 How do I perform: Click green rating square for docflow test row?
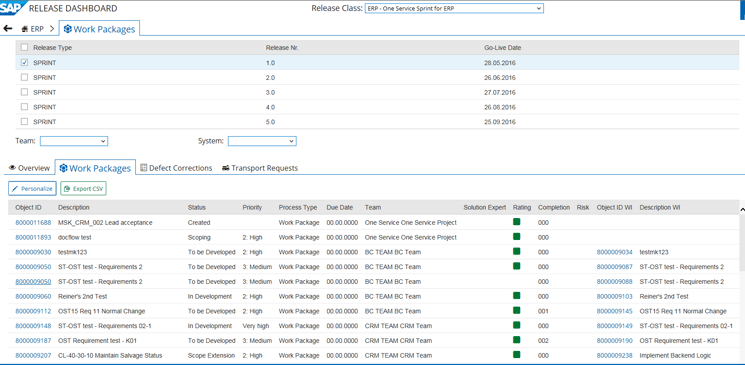516,236
